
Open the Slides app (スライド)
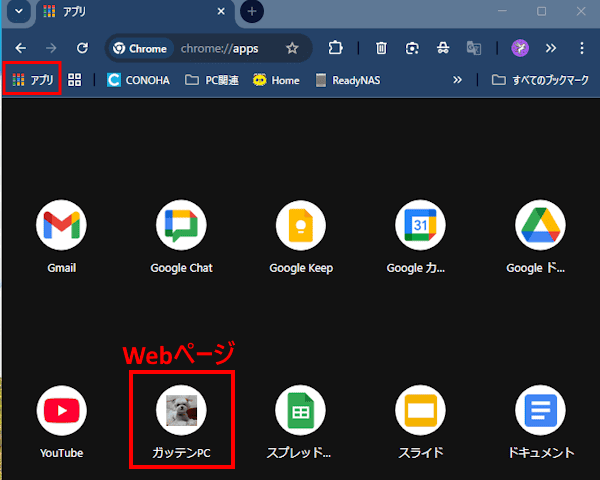pos(421,410)
